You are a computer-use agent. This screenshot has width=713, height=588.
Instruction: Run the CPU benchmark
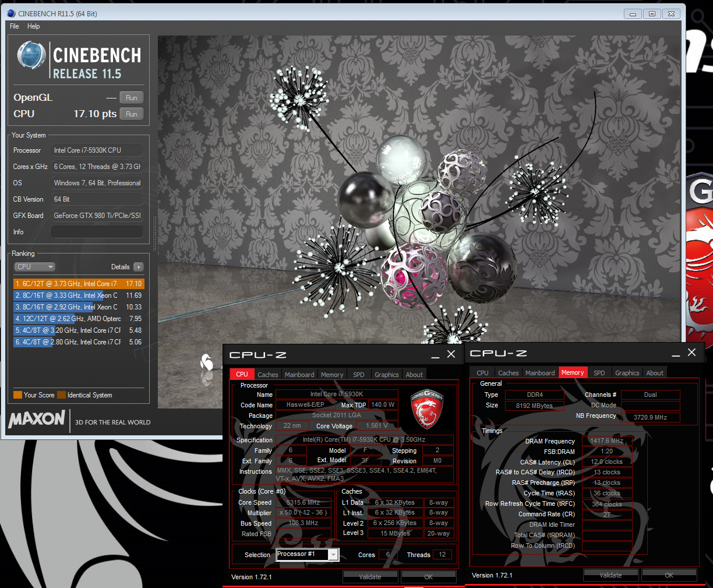coord(132,114)
